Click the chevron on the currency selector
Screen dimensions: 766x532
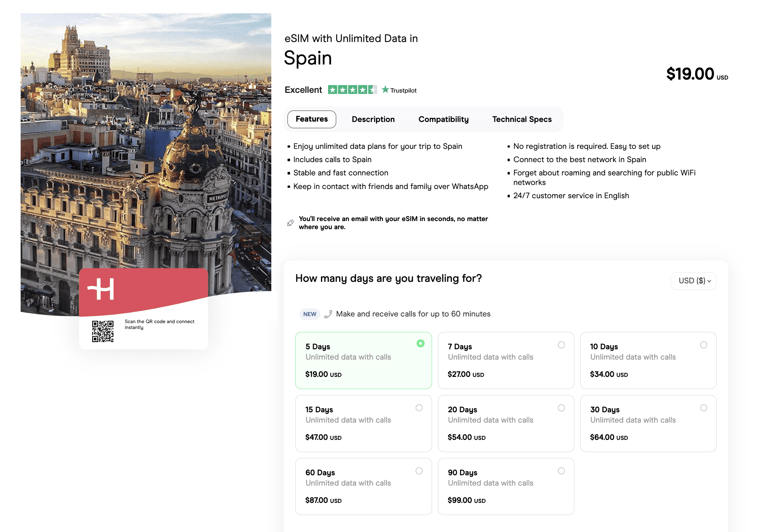point(710,281)
